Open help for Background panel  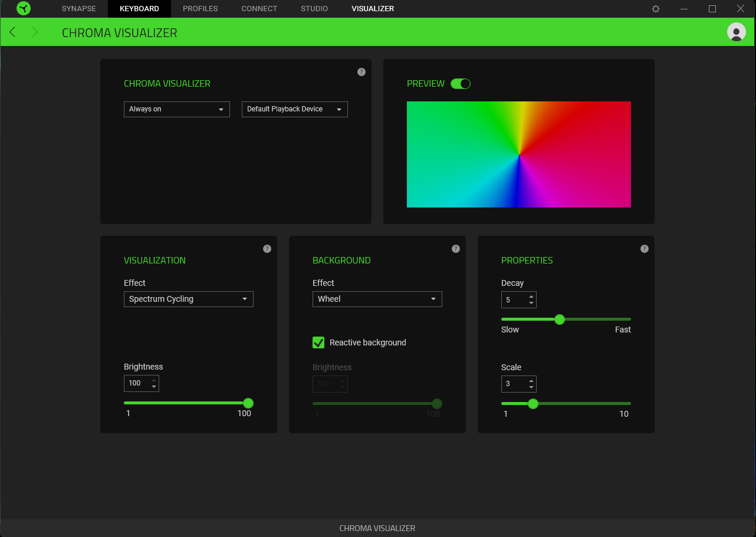pos(456,249)
